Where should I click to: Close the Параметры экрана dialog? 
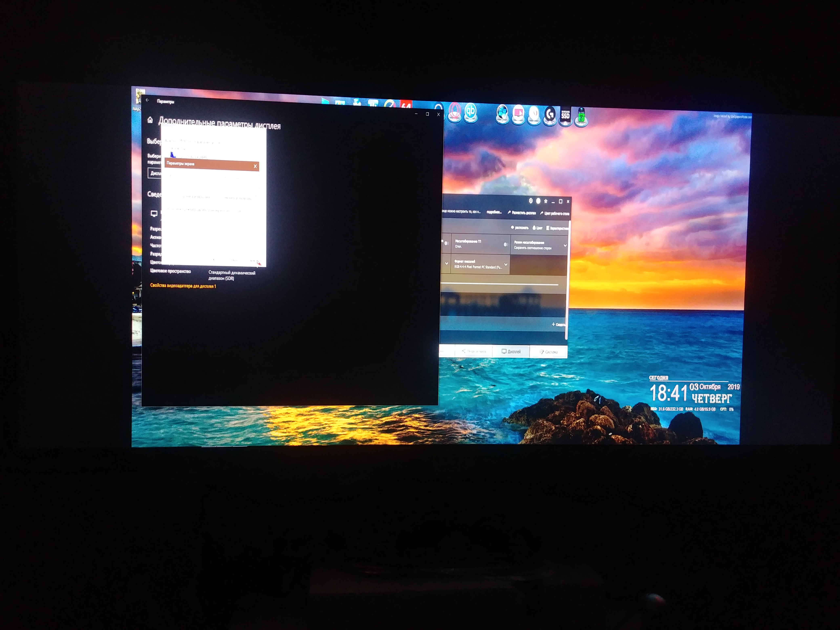[255, 166]
